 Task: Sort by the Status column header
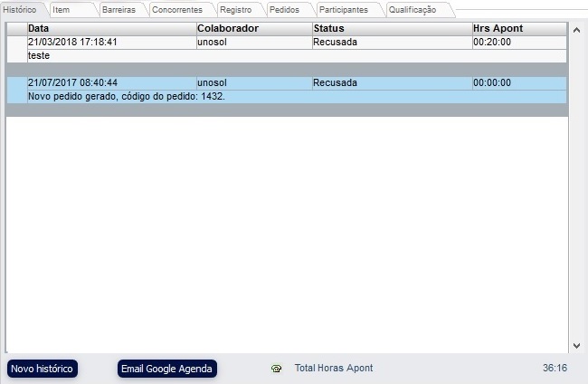click(391, 29)
